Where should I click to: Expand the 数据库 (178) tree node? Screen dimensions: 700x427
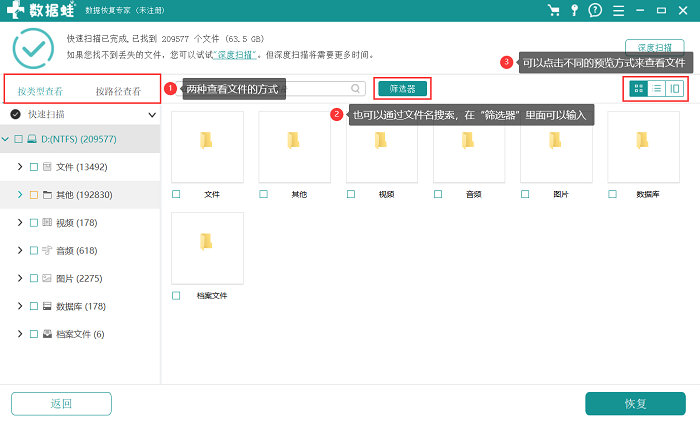coord(20,306)
